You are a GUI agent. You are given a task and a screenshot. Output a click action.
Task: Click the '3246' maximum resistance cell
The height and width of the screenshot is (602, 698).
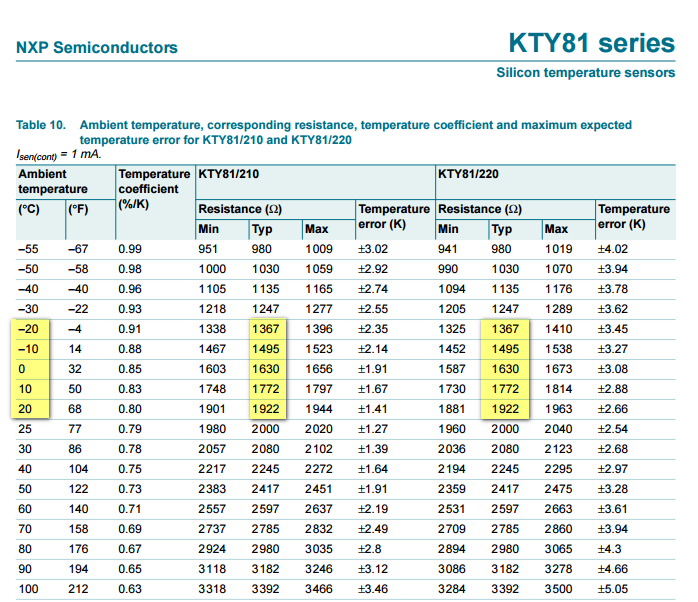tap(319, 570)
